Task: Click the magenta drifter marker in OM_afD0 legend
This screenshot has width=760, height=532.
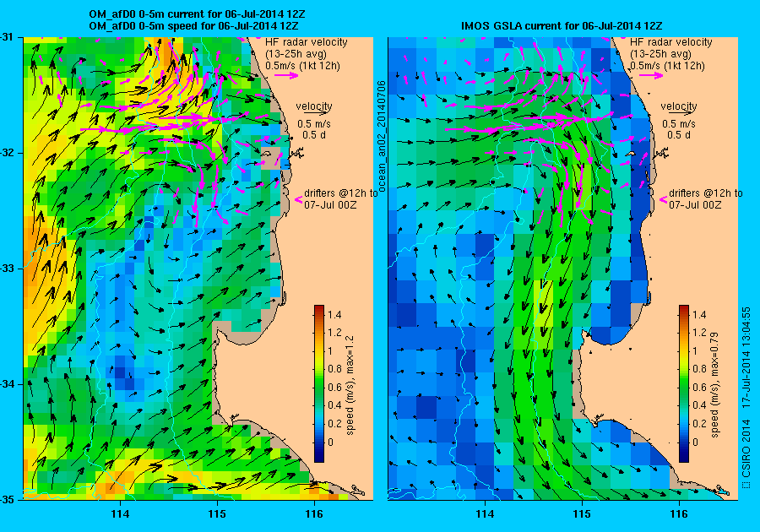Action: (x=299, y=199)
